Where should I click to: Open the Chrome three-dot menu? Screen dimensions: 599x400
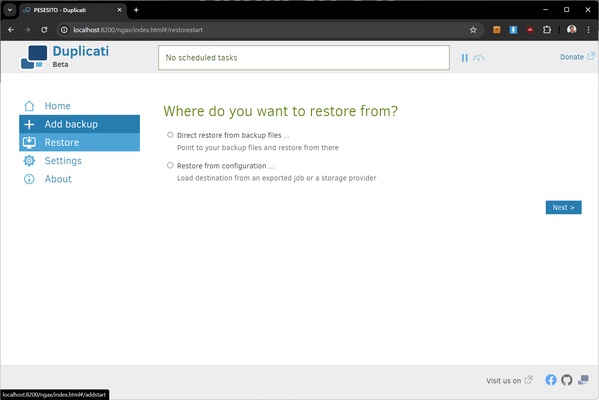[588, 30]
